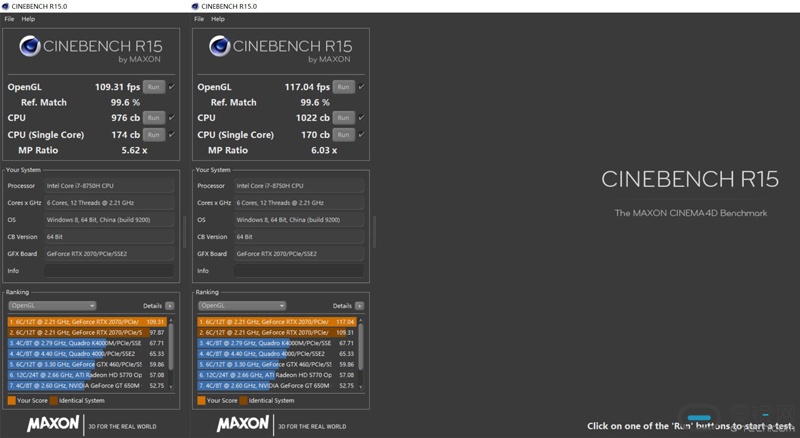This screenshot has height=438, width=800.
Task: Click Cinebench sphere logo in left window
Action: (x=30, y=46)
